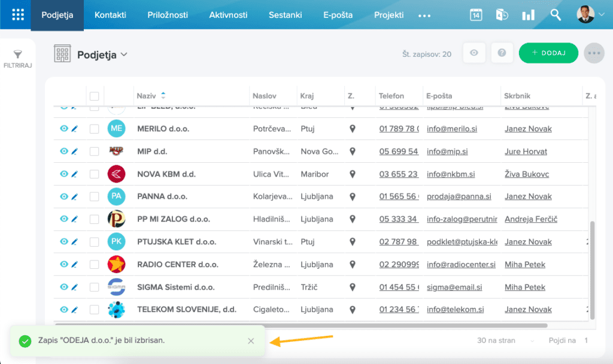Edit the MIP d.d. record with pencil

coord(75,151)
